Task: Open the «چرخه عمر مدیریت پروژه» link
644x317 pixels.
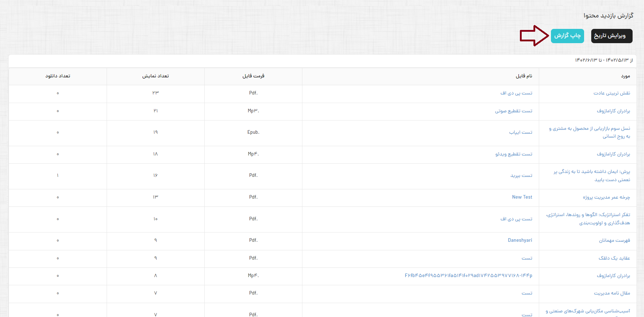Action: click(x=606, y=197)
